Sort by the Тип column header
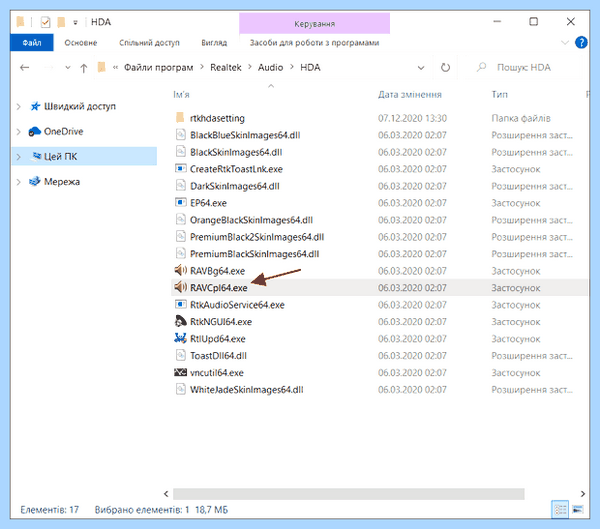 tap(500, 95)
